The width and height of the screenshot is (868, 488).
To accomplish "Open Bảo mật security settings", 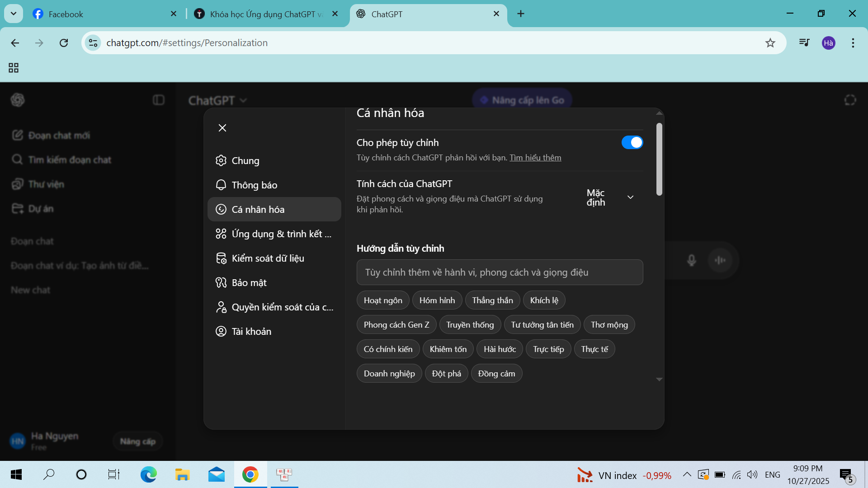I will click(249, 283).
